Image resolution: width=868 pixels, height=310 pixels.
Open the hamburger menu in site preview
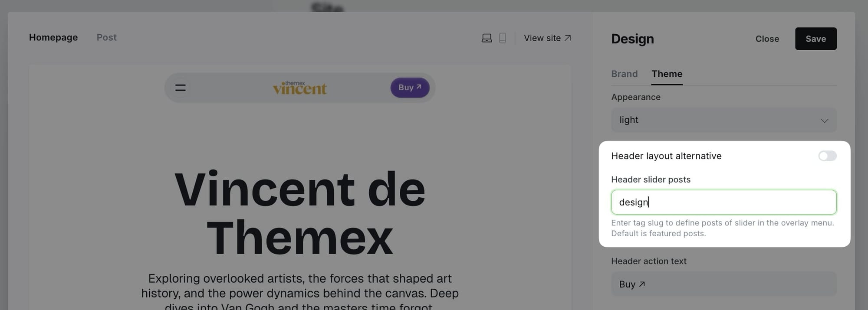tap(181, 88)
